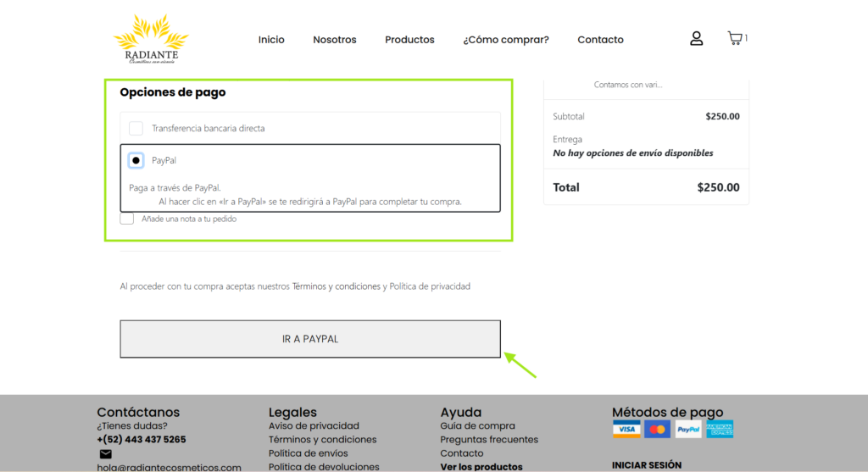Click the 'Contáctanos' footer heading
Screen dimensions: 868x472
tap(138, 412)
